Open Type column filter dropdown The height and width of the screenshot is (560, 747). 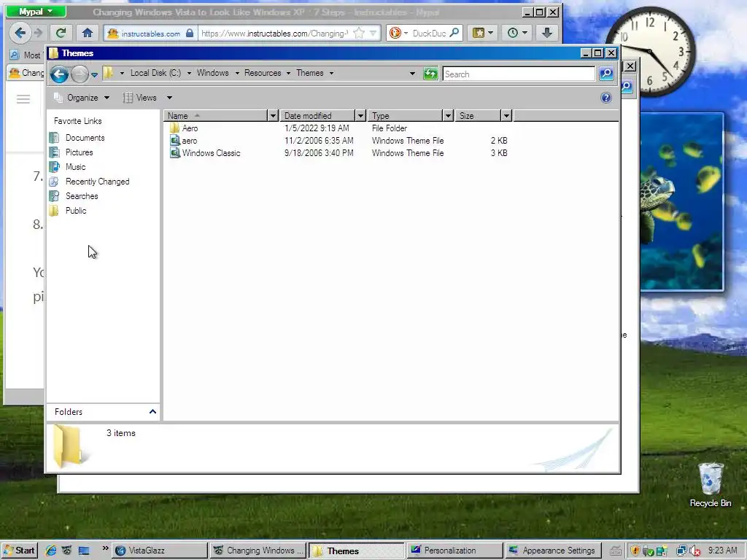[x=447, y=116]
